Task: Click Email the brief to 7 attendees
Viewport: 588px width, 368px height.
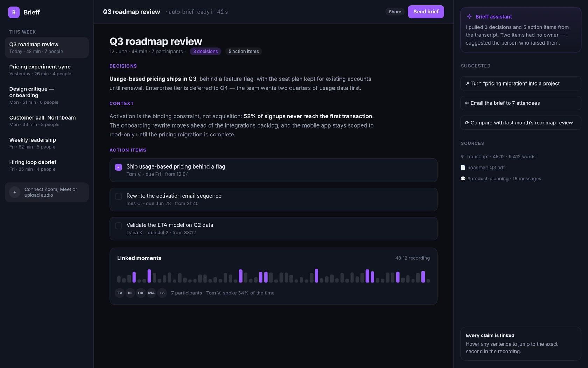Action: coord(520,103)
